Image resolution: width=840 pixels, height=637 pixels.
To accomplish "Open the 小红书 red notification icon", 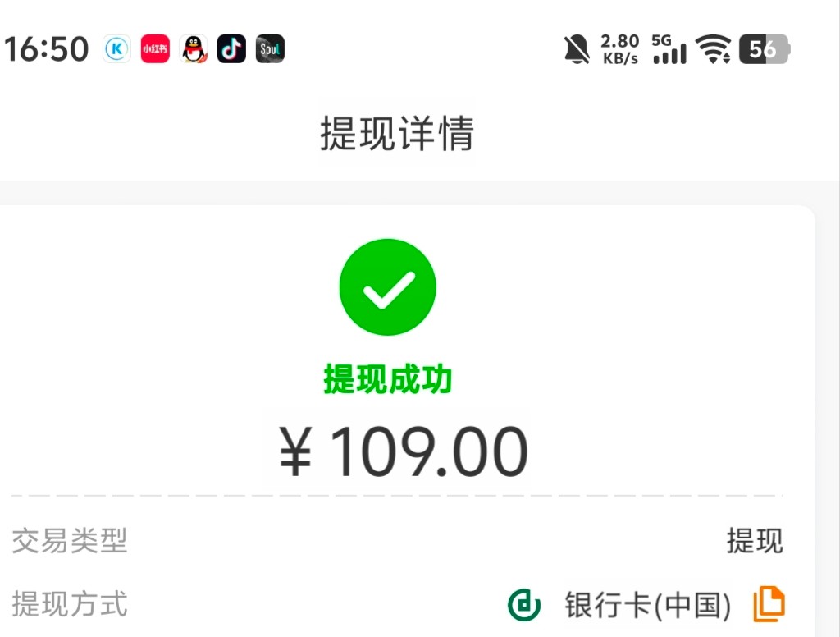I will (155, 49).
